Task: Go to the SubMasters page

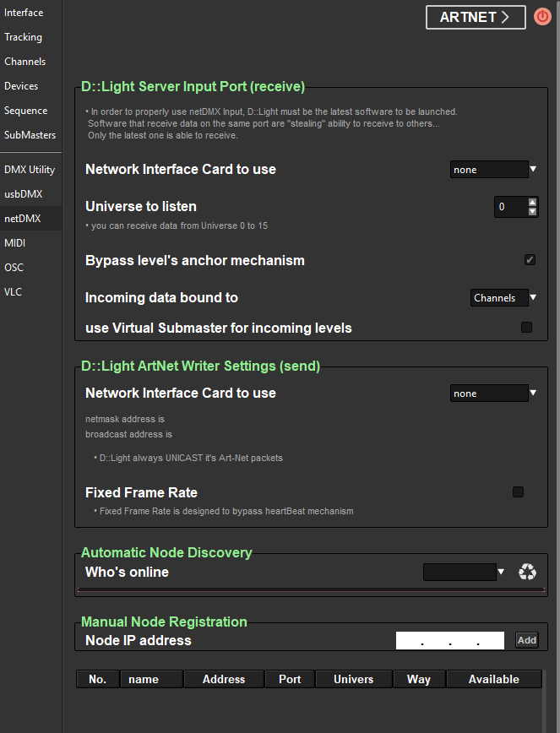Action: (x=30, y=135)
